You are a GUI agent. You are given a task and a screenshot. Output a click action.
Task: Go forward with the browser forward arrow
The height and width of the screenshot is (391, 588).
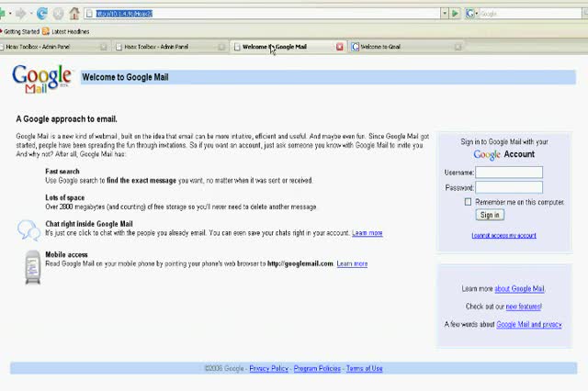tap(20, 14)
